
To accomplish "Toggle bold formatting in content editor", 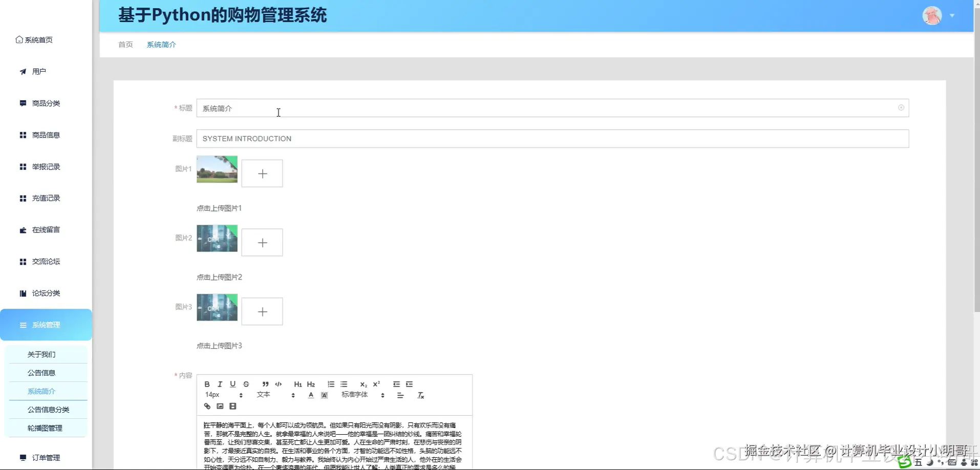I will [x=206, y=384].
